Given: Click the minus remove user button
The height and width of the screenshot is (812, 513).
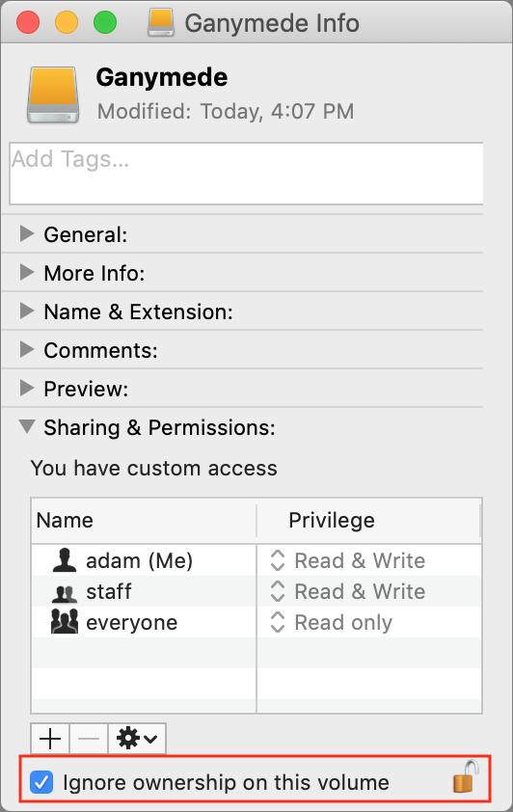Looking at the screenshot, I should [x=89, y=739].
